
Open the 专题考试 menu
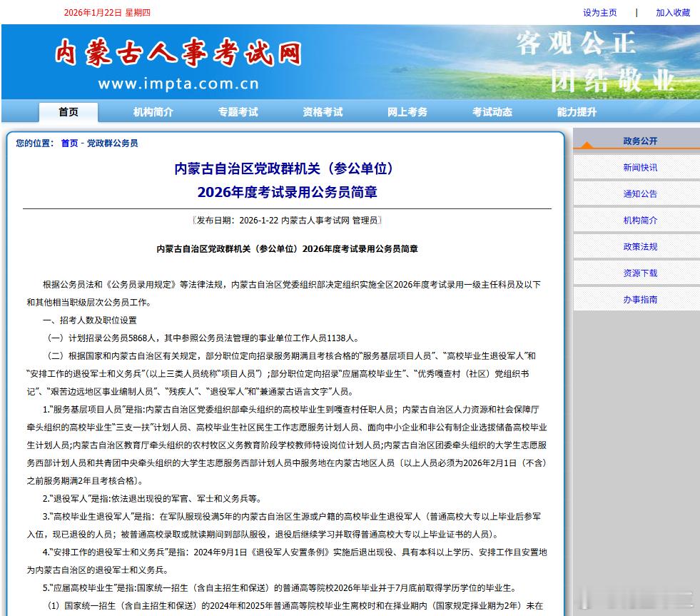[x=238, y=112]
